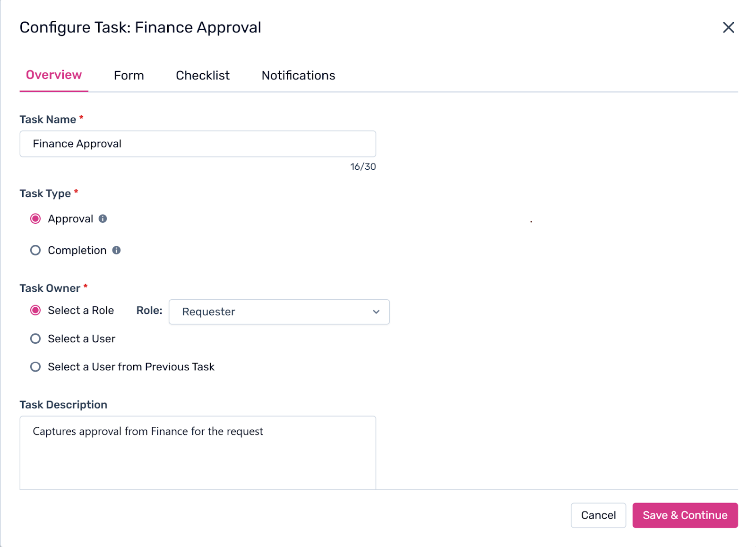Choose 'Select a User' owner option

pos(35,339)
